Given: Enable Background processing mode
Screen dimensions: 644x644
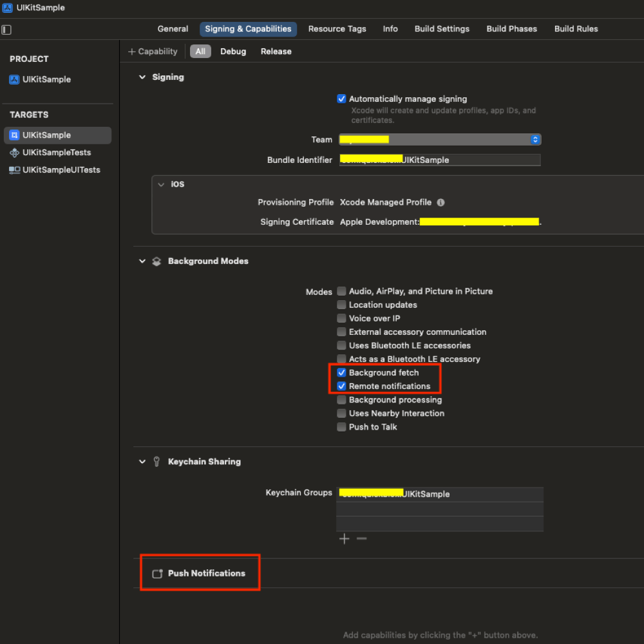Looking at the screenshot, I should tap(341, 400).
